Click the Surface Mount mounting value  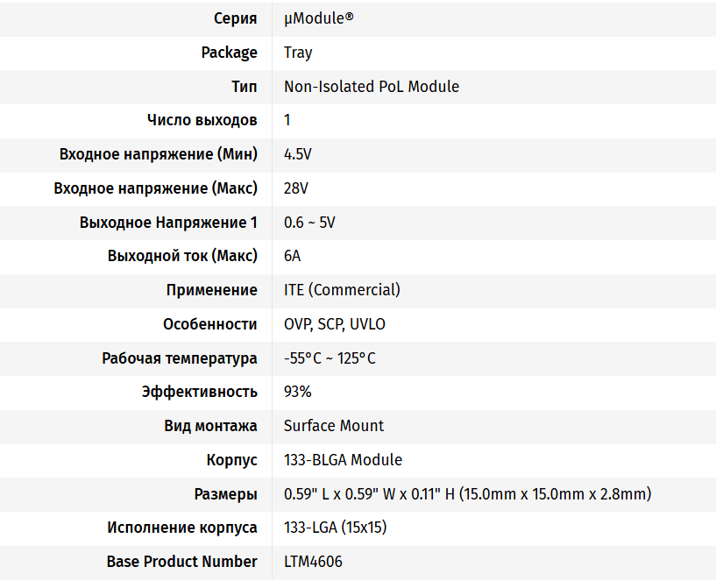coord(334,426)
